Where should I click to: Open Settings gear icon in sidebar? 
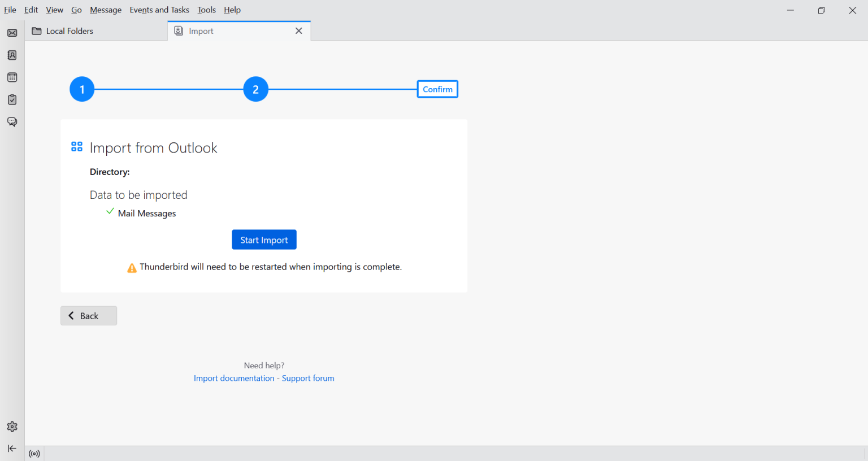[12, 427]
